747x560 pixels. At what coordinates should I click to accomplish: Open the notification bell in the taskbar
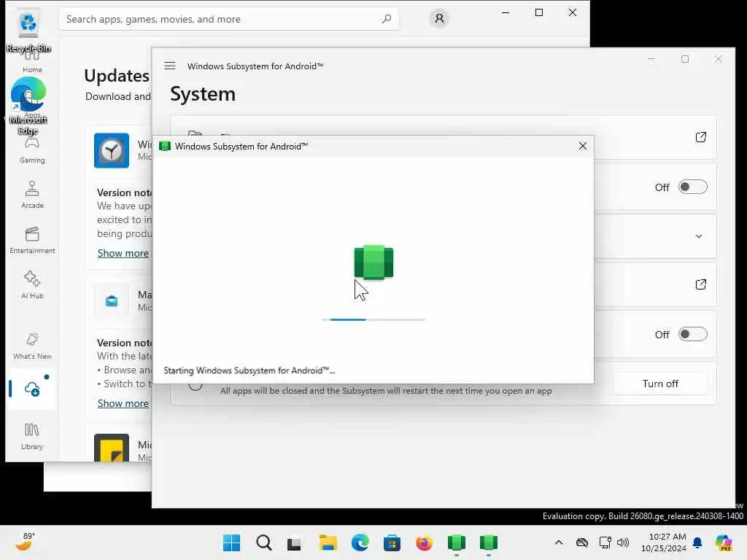pyautogui.click(x=697, y=542)
